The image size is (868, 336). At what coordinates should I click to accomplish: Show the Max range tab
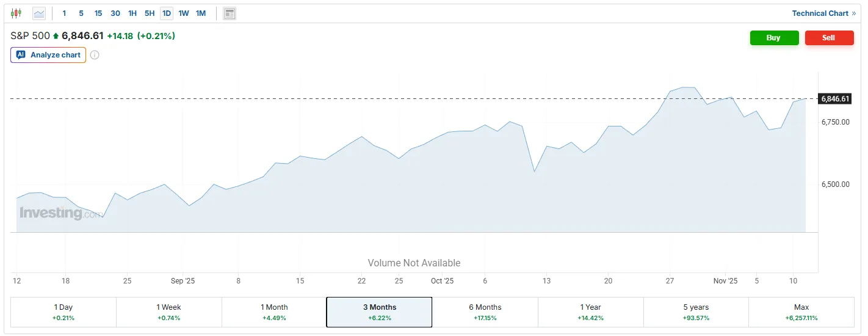point(801,312)
